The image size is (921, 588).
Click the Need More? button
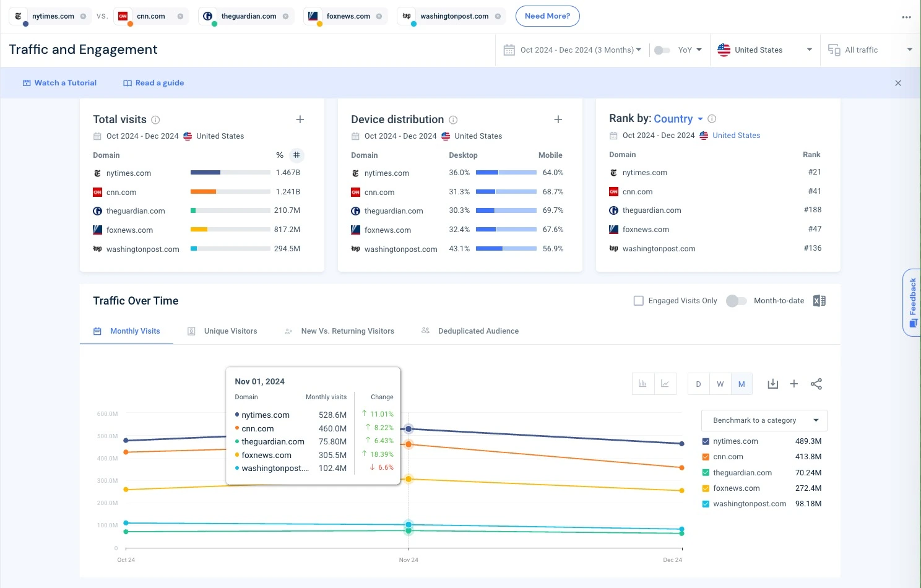pyautogui.click(x=547, y=16)
